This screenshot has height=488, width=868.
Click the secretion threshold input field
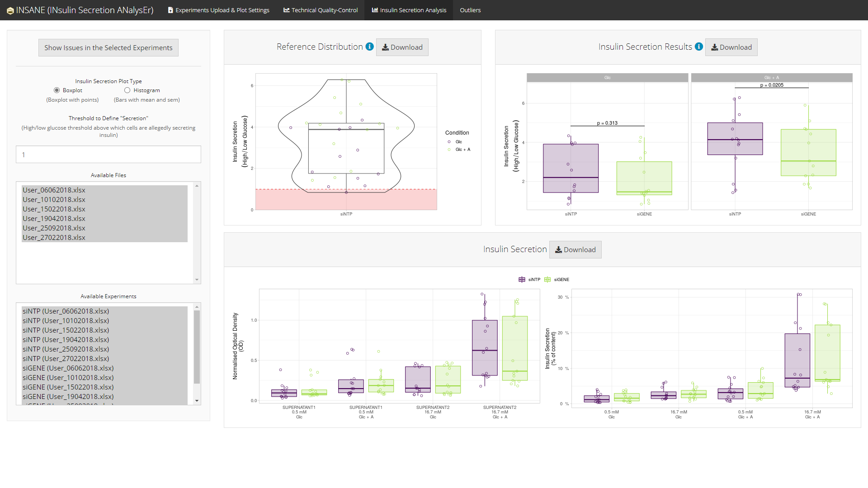tap(108, 155)
